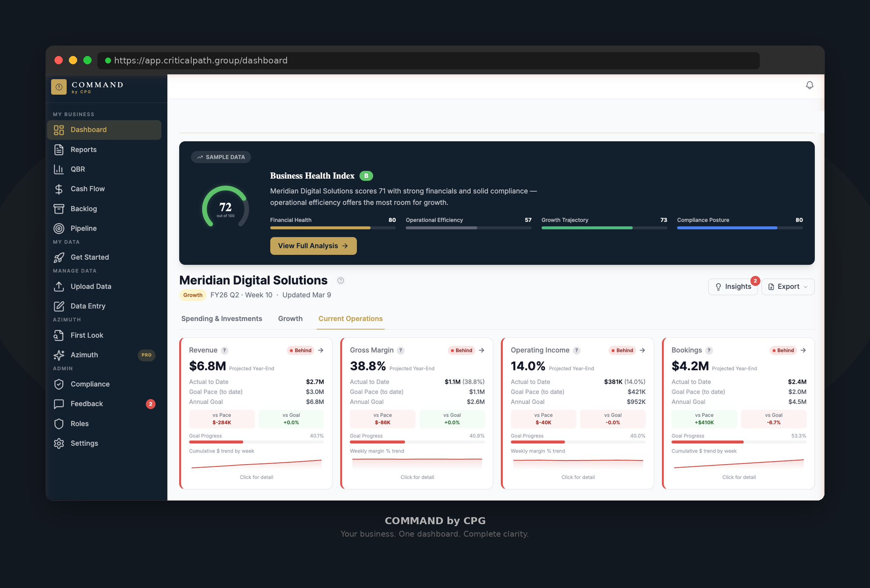Screen dimensions: 870x588
Task: Click the Operating Income 14.0% projected value
Action: 528,366
